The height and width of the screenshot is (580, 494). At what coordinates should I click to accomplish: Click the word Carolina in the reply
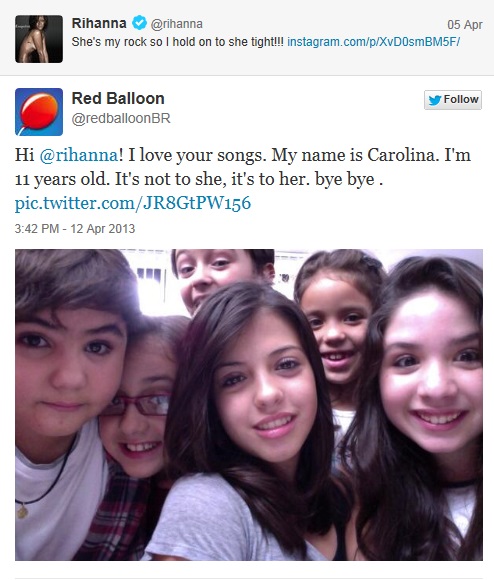click(403, 155)
